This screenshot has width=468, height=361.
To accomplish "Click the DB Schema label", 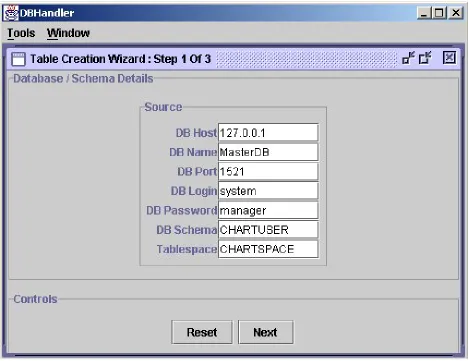I will coord(187,229).
